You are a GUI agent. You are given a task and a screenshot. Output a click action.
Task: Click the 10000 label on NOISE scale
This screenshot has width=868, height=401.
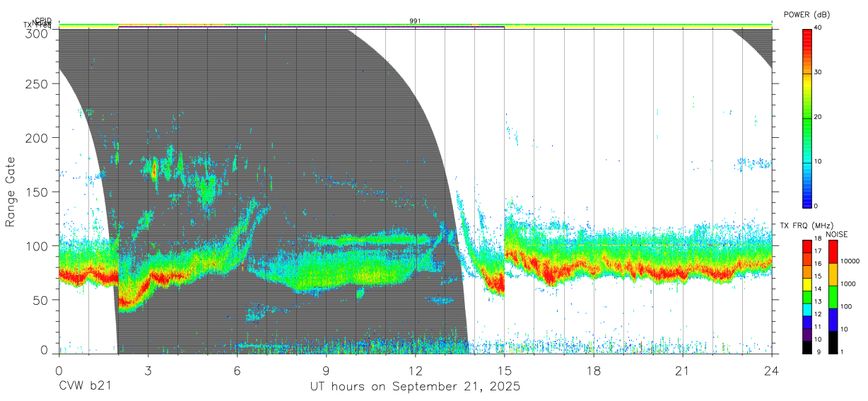point(849,262)
